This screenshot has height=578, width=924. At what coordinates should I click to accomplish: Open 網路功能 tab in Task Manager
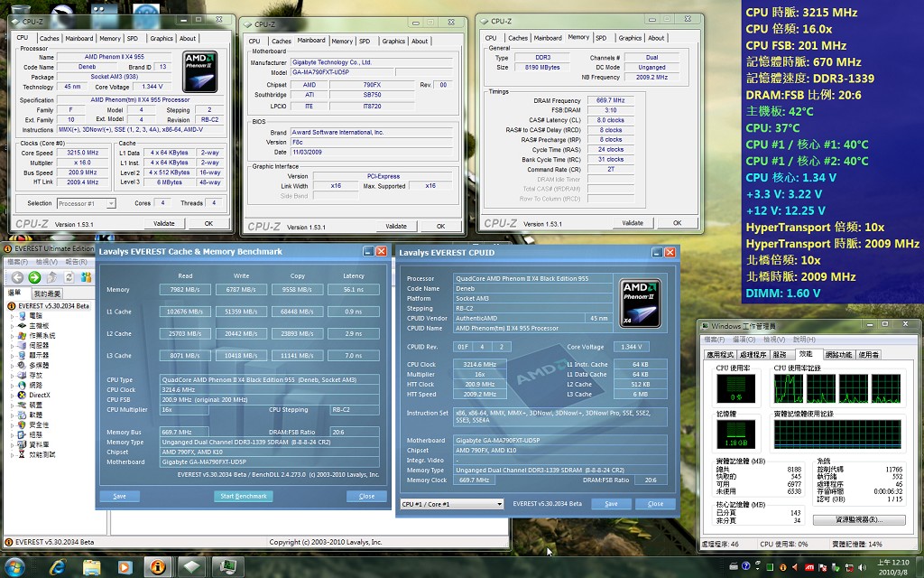click(838, 354)
